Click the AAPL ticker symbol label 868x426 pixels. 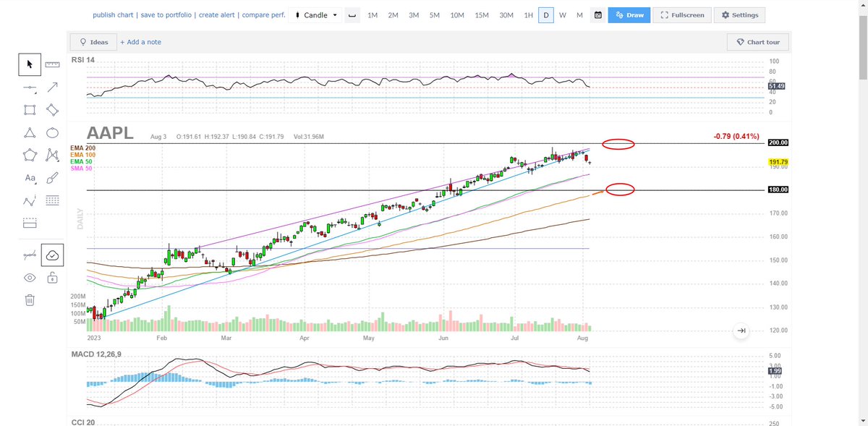coord(111,134)
